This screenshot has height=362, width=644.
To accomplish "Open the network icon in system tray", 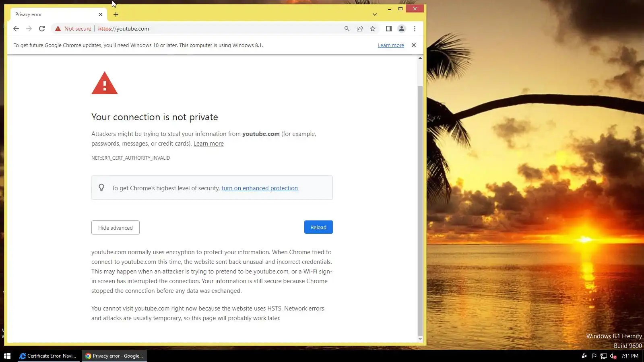I will 603,356.
